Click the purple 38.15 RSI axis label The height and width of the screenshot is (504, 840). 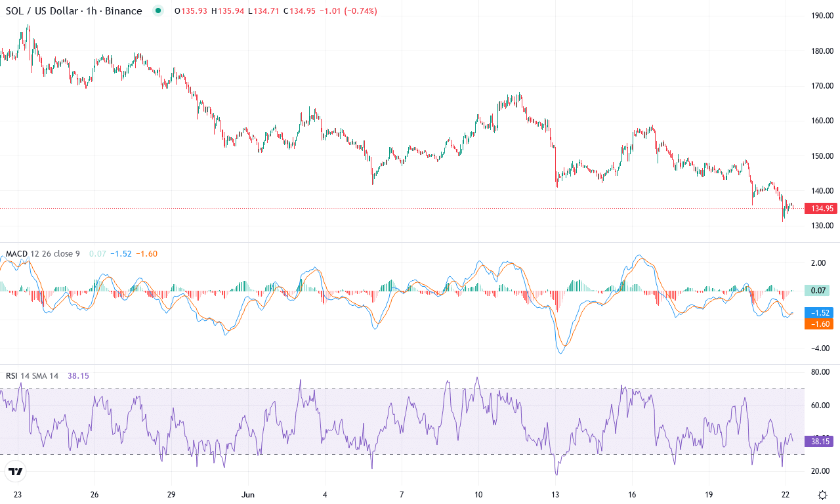[x=818, y=442]
